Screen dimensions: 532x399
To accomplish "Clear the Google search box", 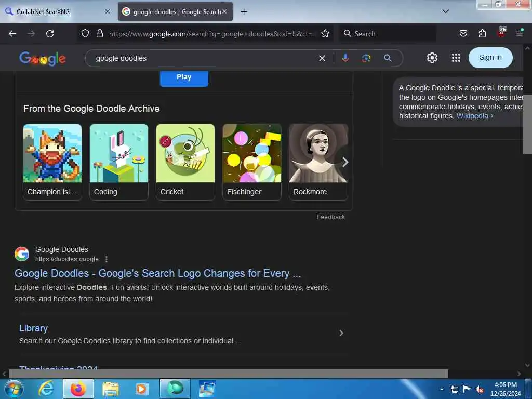I will click(x=322, y=58).
